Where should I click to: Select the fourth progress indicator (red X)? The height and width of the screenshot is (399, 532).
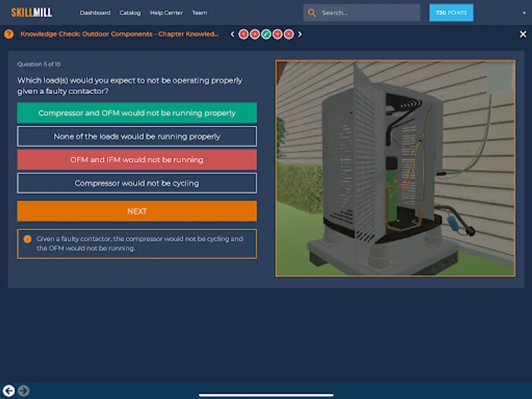coord(278,34)
